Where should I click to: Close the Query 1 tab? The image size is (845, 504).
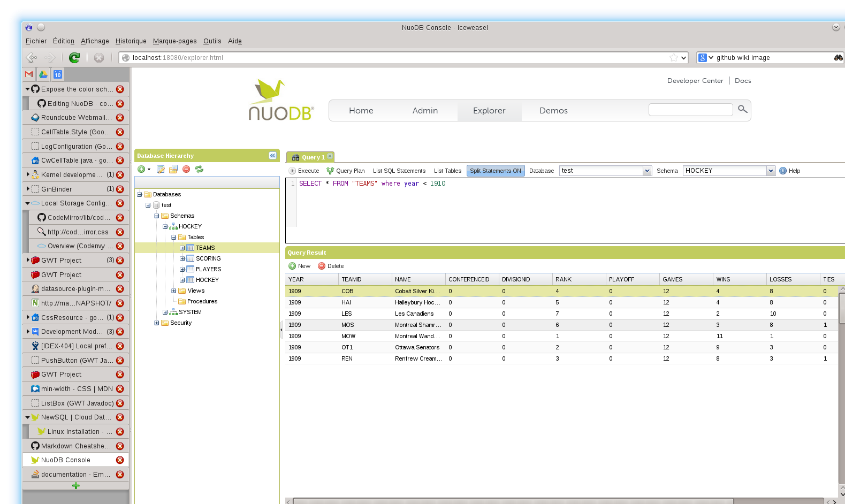pyautogui.click(x=330, y=156)
